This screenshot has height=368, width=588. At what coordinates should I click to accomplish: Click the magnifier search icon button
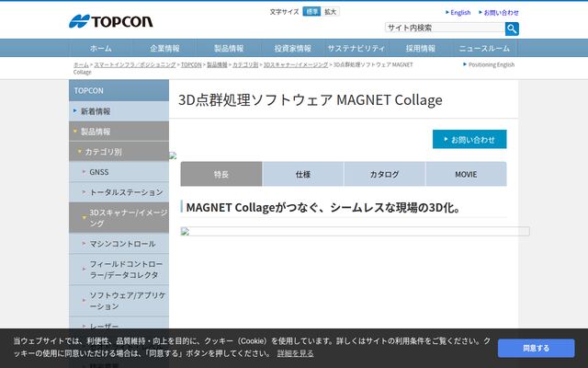pyautogui.click(x=512, y=29)
